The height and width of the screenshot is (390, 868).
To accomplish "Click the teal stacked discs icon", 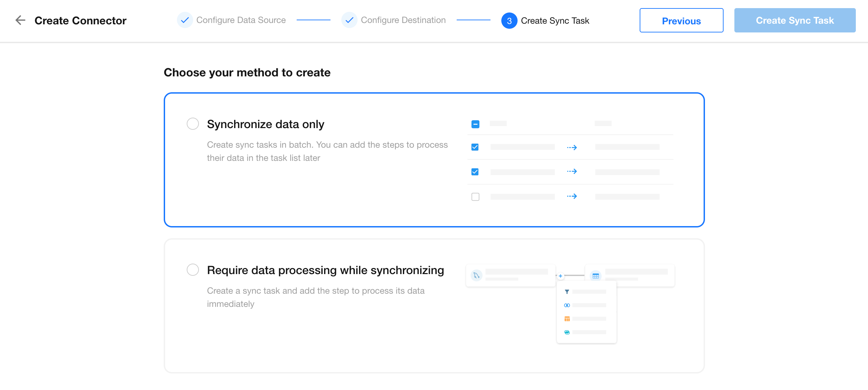I will tap(567, 332).
